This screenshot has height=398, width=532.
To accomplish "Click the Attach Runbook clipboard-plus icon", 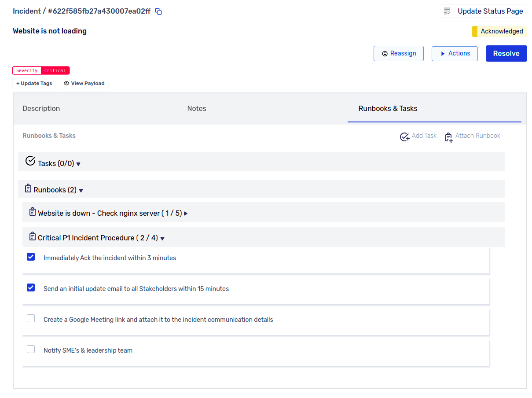I will click(x=448, y=138).
